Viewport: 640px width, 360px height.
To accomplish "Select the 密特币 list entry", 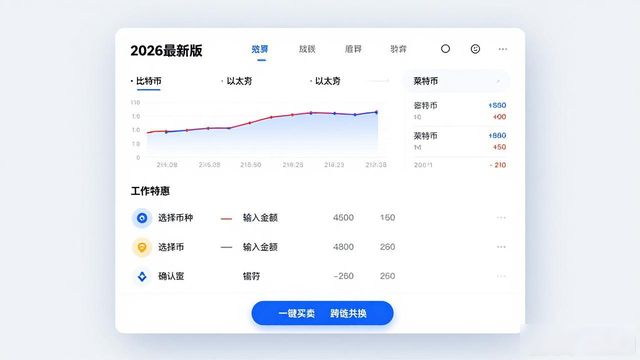I will [460, 111].
